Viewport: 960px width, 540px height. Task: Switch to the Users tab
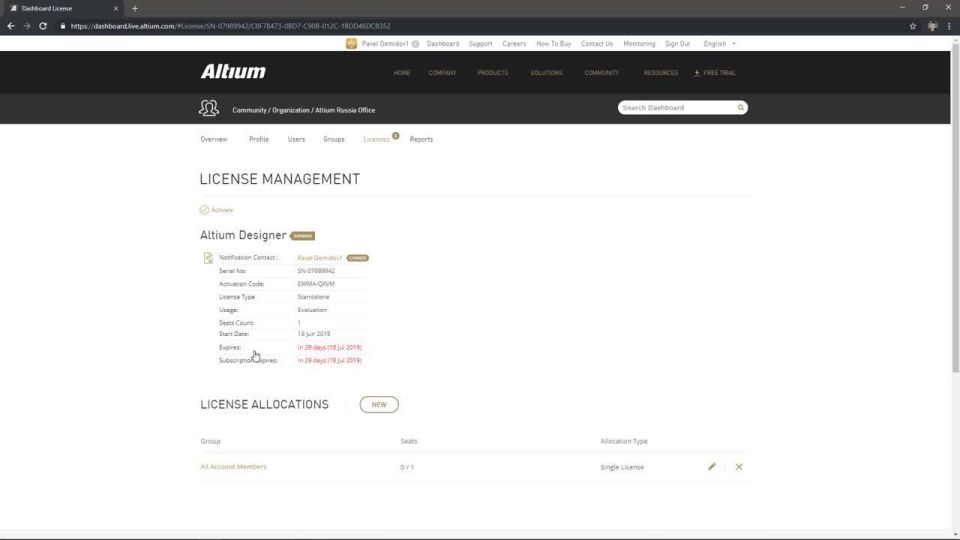pyautogui.click(x=296, y=140)
